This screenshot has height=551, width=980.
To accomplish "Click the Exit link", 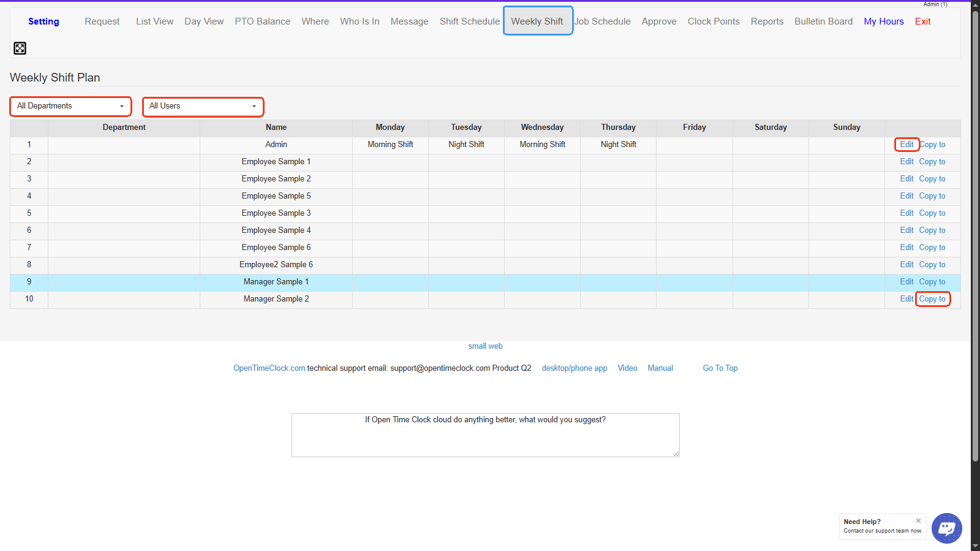I will click(922, 21).
